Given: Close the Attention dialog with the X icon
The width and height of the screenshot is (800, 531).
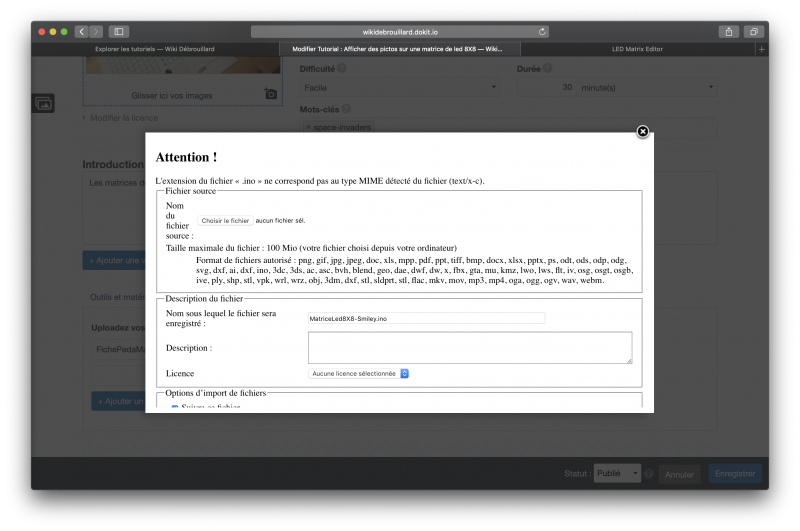Looking at the screenshot, I should pos(642,132).
